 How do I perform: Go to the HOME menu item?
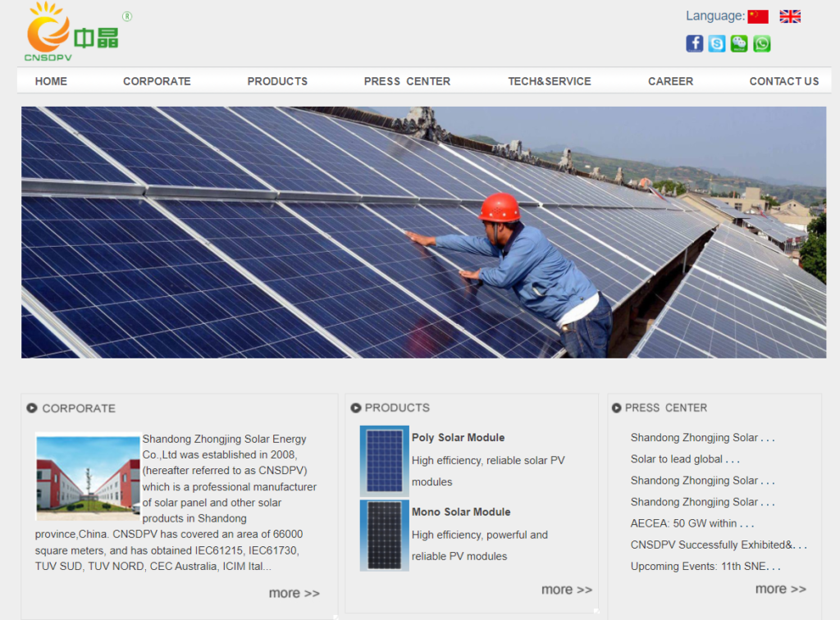click(x=51, y=81)
